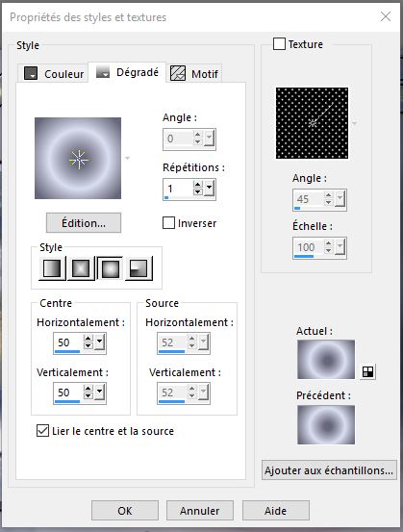Uncheck Lier le centre et la source
403x532 pixels.
click(42, 431)
